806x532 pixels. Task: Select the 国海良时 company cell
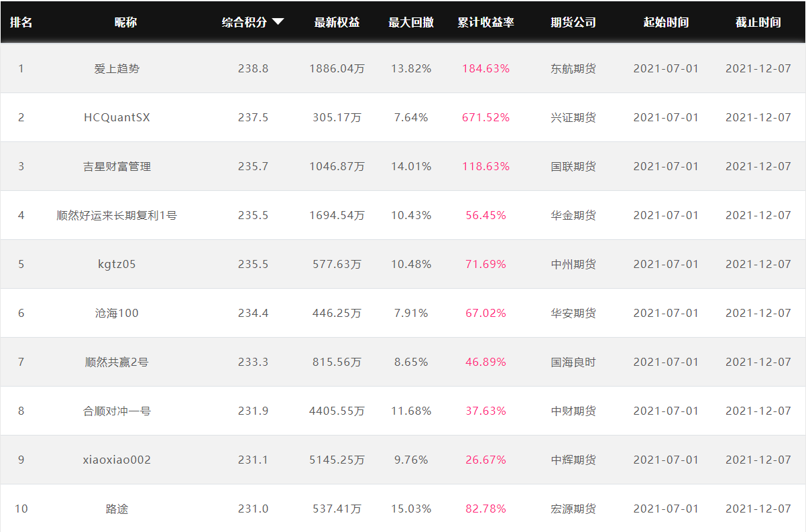pos(573,362)
